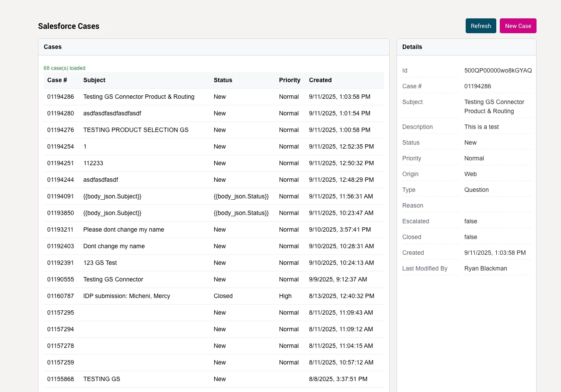Click the Type value Question

pos(477,190)
